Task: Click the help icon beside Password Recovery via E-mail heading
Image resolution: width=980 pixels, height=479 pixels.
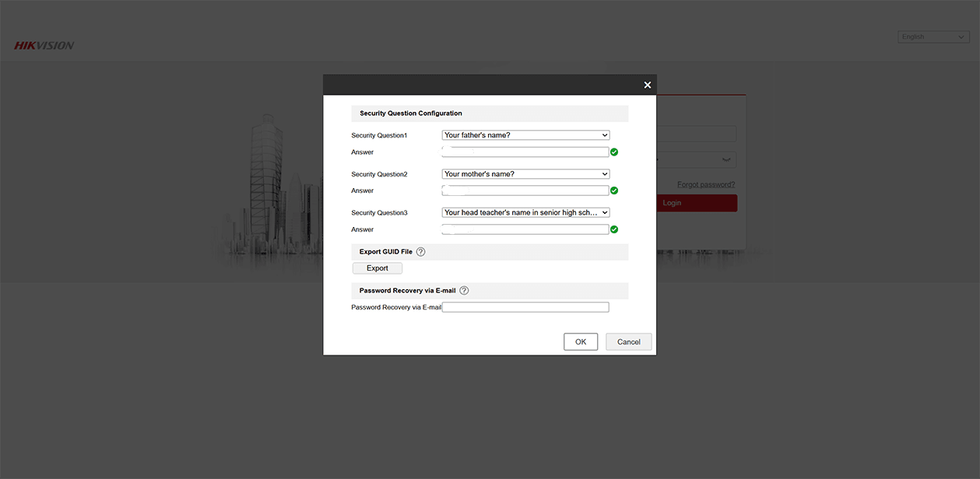Action: coord(464,291)
